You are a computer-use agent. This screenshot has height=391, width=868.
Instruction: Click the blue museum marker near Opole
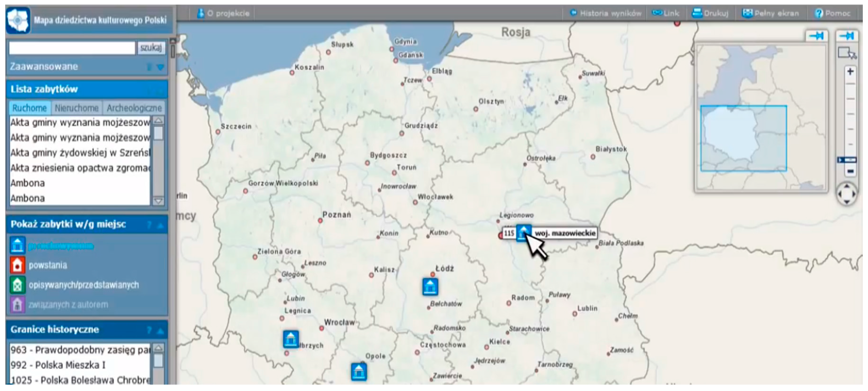[359, 371]
